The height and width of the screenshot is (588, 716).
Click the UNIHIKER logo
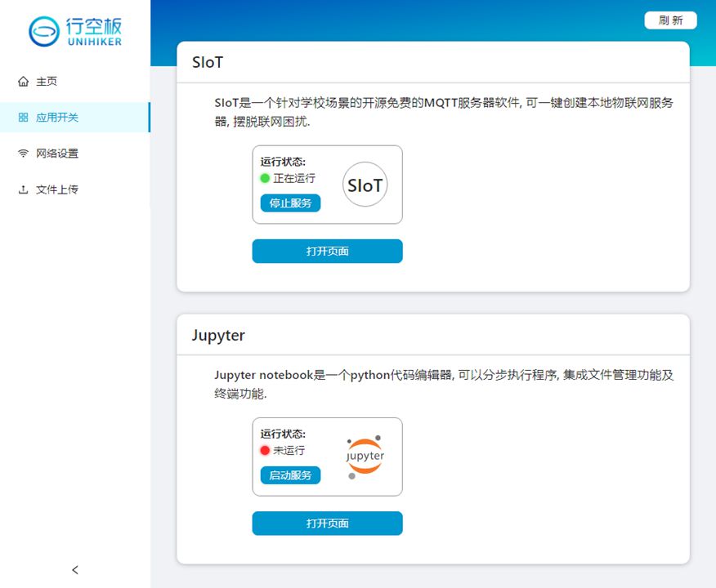click(x=75, y=32)
